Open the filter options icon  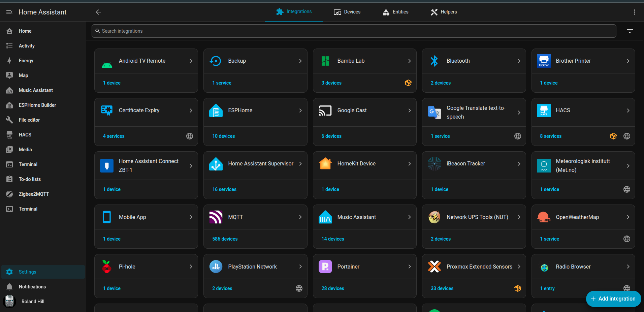click(x=630, y=31)
